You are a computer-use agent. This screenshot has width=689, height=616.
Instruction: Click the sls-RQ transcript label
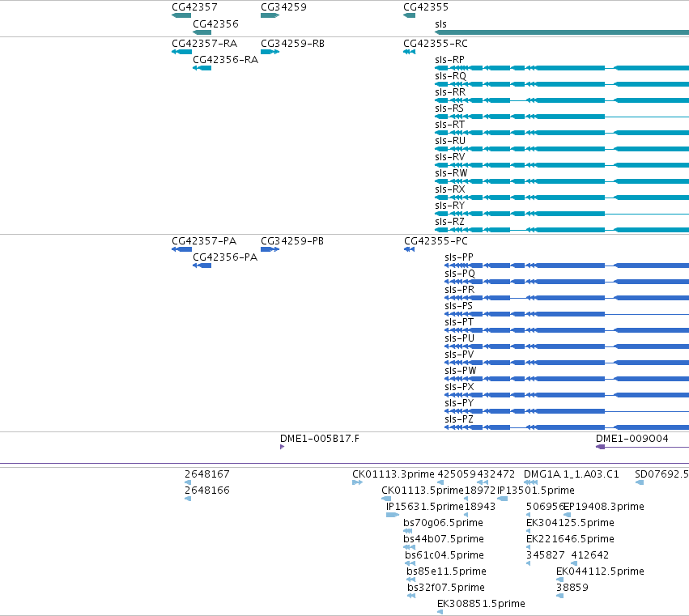coord(450,76)
